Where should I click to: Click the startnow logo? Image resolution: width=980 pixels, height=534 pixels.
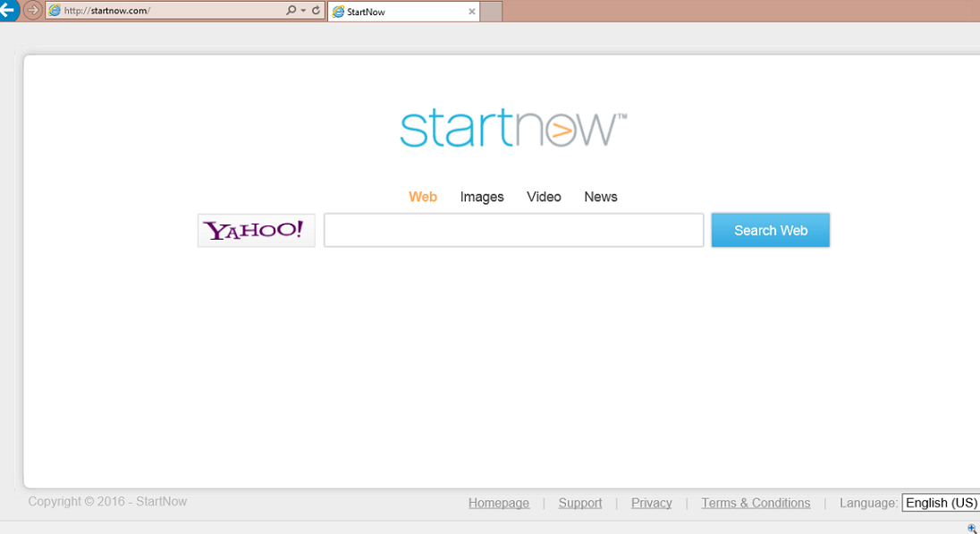point(513,128)
